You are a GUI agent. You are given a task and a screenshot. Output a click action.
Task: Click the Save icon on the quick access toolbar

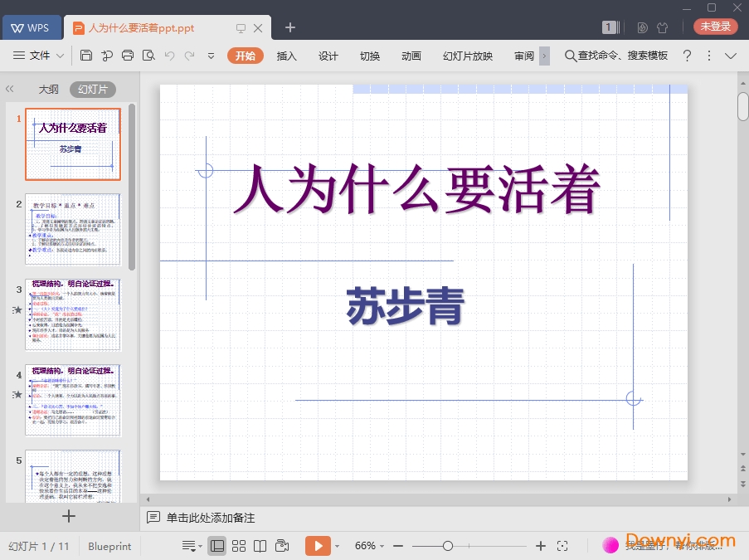pos(87,56)
